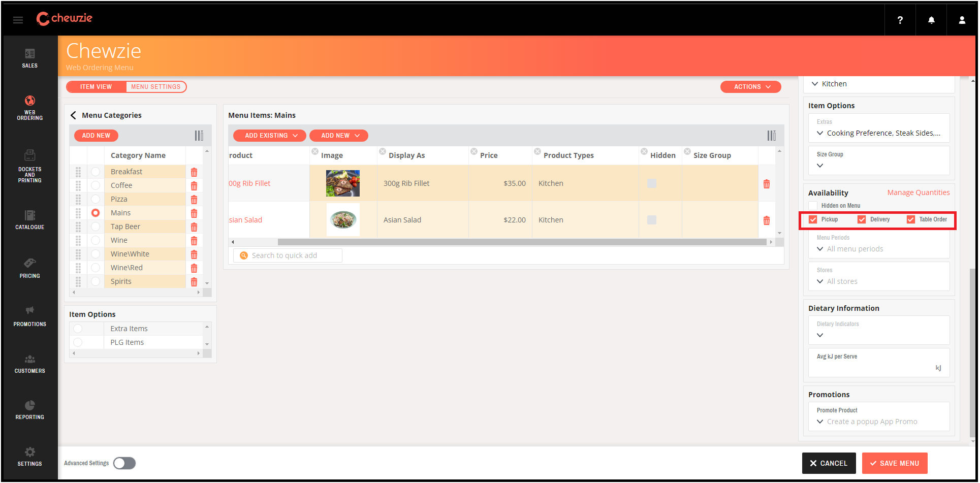Remove the Image column
The width and height of the screenshot is (980, 483).
(315, 151)
